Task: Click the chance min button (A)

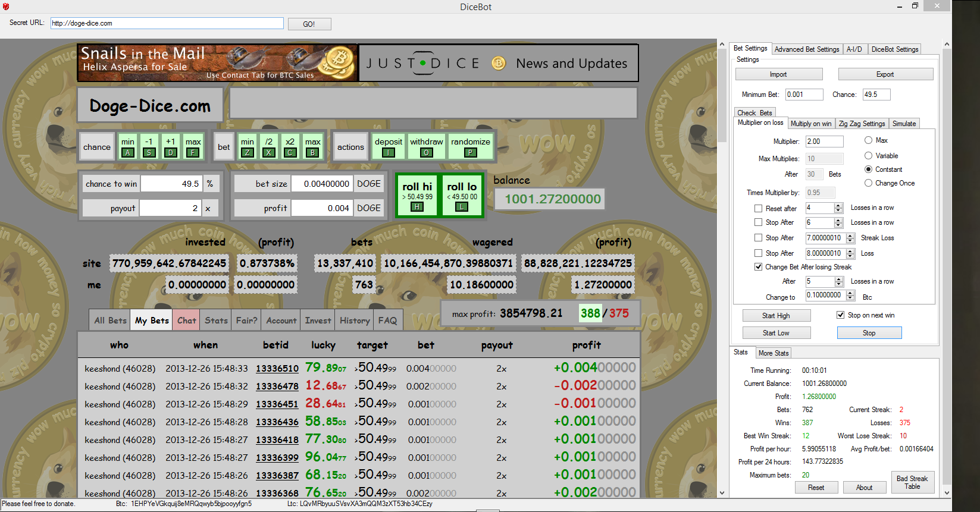Action: pos(128,147)
